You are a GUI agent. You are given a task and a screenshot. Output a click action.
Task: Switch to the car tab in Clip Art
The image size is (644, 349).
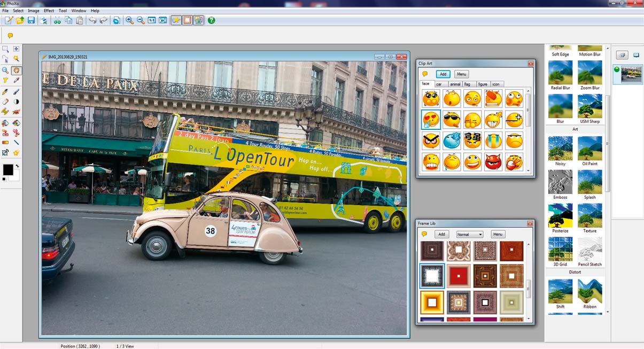click(440, 84)
